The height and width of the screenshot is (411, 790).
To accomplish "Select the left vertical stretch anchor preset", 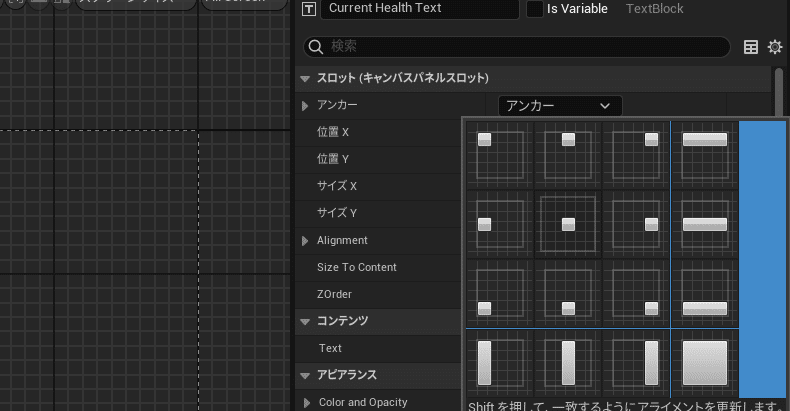I will click(x=500, y=363).
